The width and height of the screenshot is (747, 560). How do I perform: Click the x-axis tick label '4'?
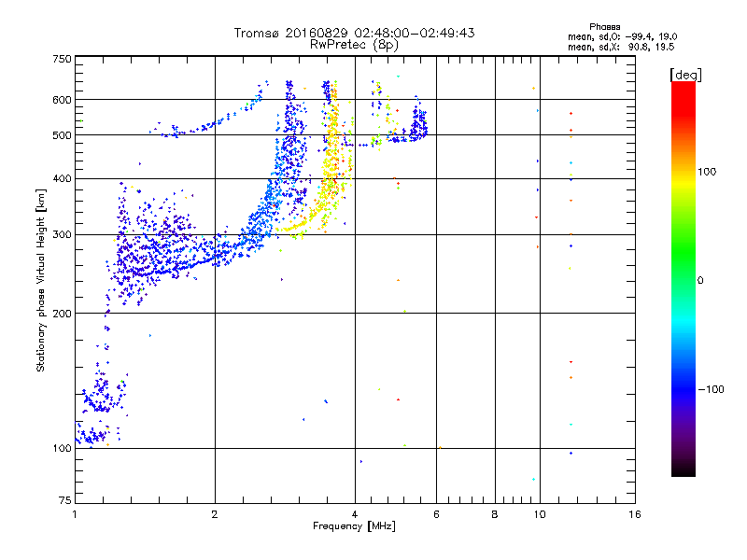pos(355,514)
